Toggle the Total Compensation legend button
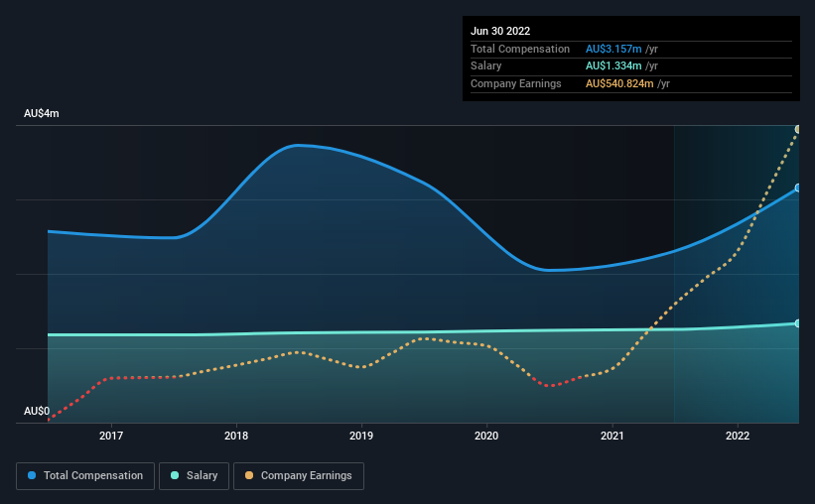Image resolution: width=815 pixels, height=504 pixels. pyautogui.click(x=85, y=476)
